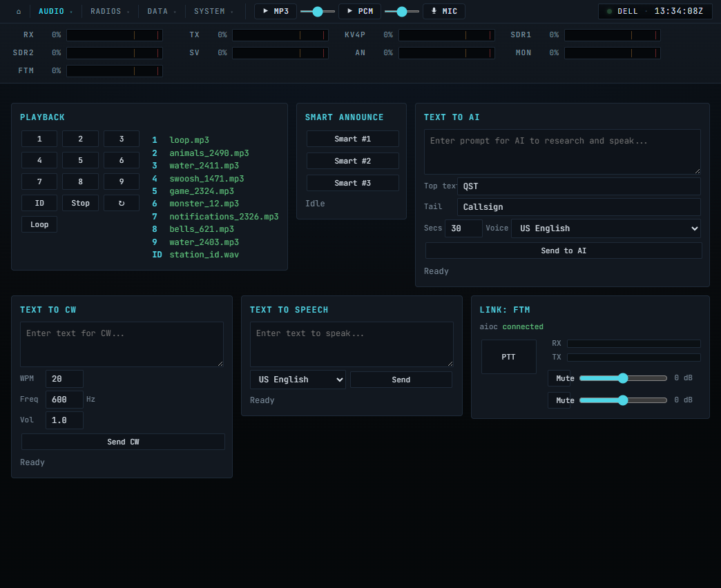Toggle MP3 stream playback
The height and width of the screenshot is (588, 721).
click(276, 11)
